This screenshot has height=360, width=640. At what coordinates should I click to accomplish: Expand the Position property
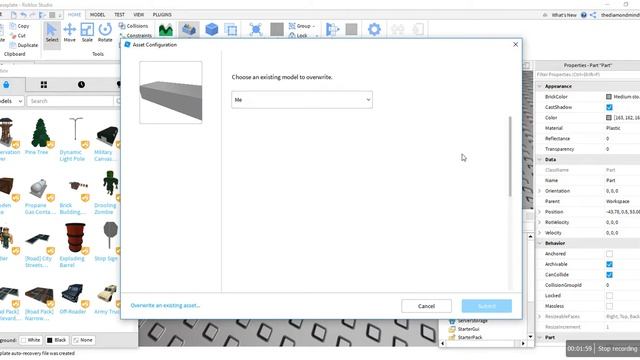pos(540,212)
